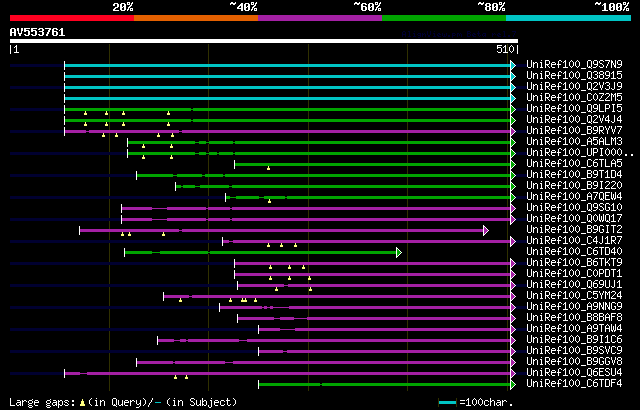
Task: Select the UniRef100_C6TLA5 label
Action: (x=574, y=164)
